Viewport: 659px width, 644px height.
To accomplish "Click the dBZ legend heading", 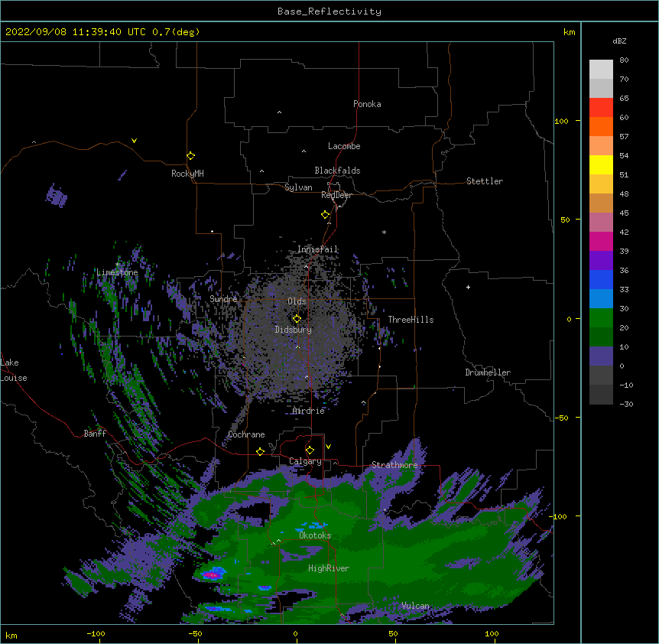I will point(619,41).
